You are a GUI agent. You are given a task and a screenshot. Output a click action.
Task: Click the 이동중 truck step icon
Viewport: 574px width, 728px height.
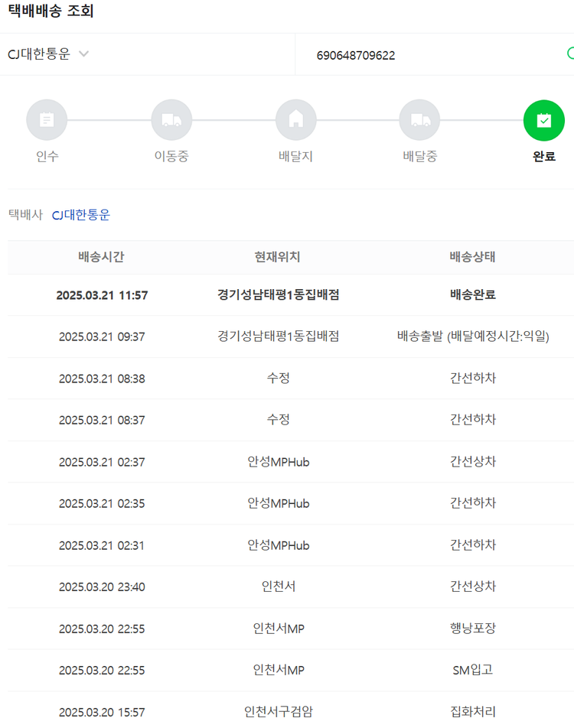tap(171, 120)
